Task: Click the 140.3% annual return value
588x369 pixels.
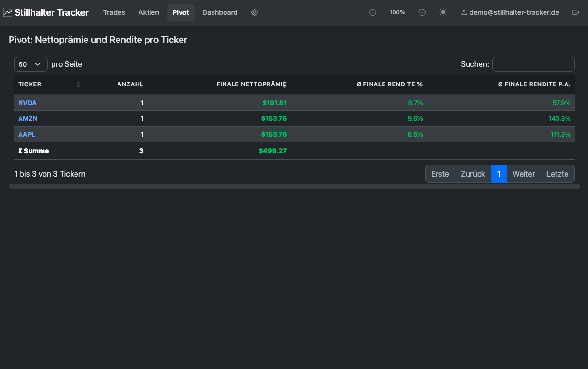Action: (559, 118)
